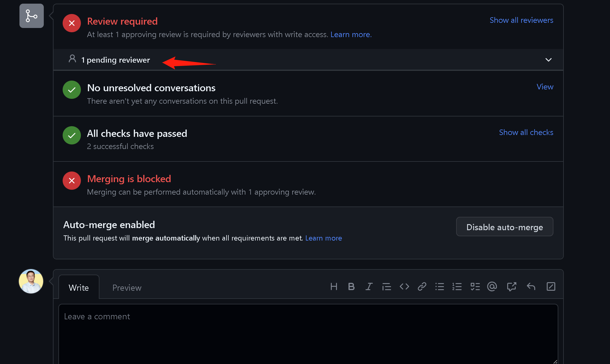Open the slash commands icon
The image size is (610, 364).
(551, 287)
